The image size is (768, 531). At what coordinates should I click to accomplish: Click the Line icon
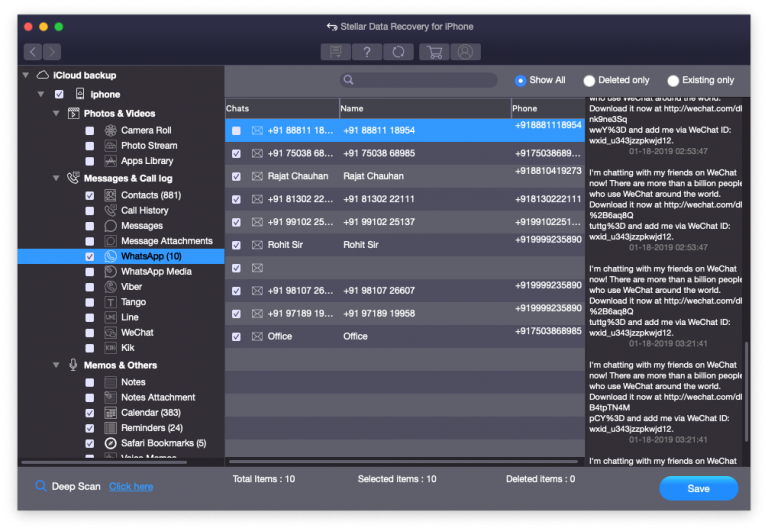click(111, 317)
